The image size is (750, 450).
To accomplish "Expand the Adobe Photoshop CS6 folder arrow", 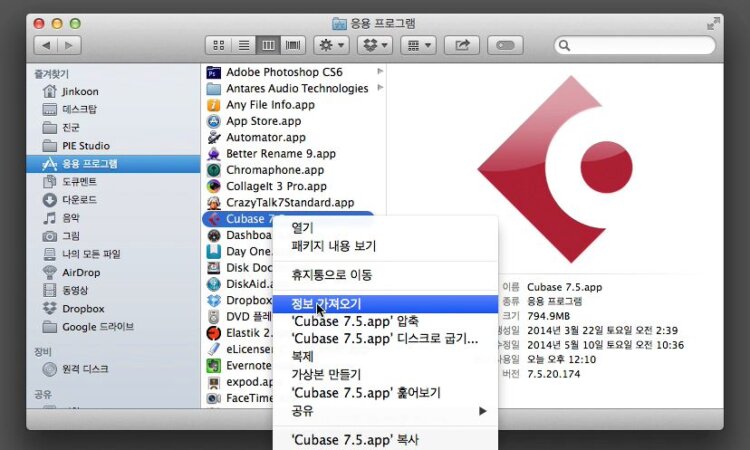I will pos(380,72).
